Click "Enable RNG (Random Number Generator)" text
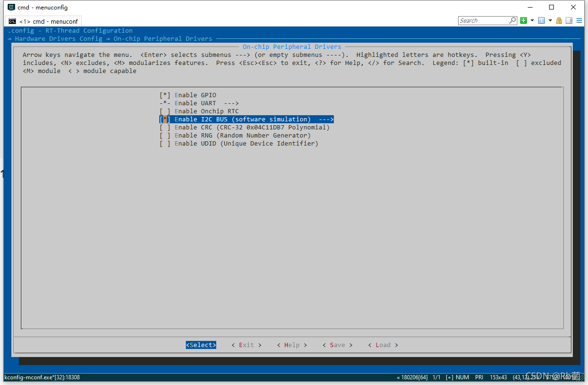Image resolution: width=588 pixels, height=385 pixels. [x=243, y=135]
